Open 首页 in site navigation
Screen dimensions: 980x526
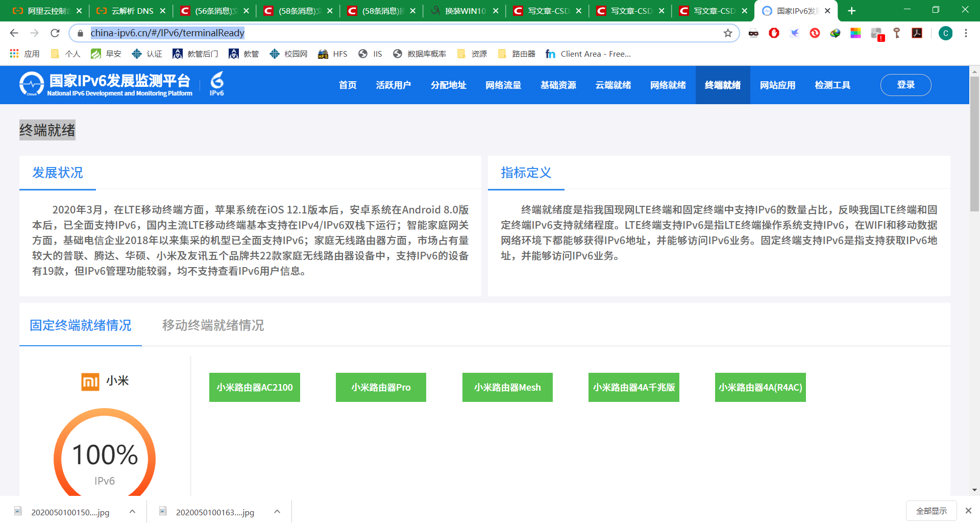click(x=348, y=85)
